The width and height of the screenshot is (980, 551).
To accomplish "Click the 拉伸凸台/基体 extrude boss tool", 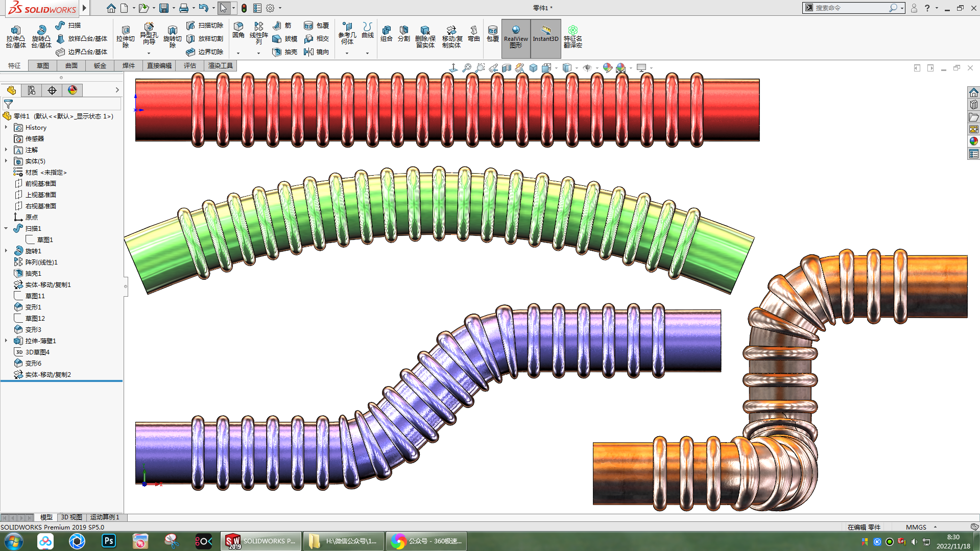I will [x=16, y=37].
